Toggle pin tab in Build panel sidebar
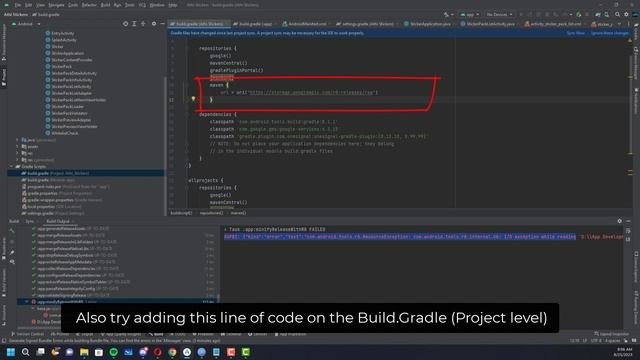 pyautogui.click(x=12, y=252)
